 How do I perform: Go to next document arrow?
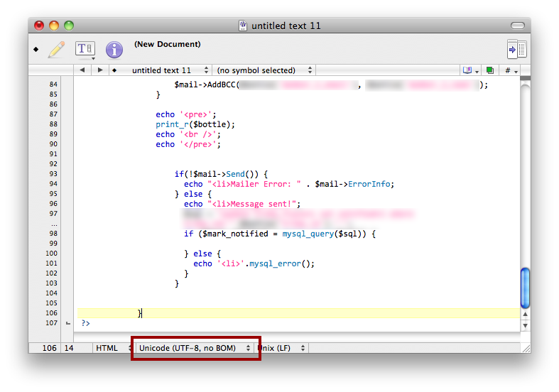(100, 70)
